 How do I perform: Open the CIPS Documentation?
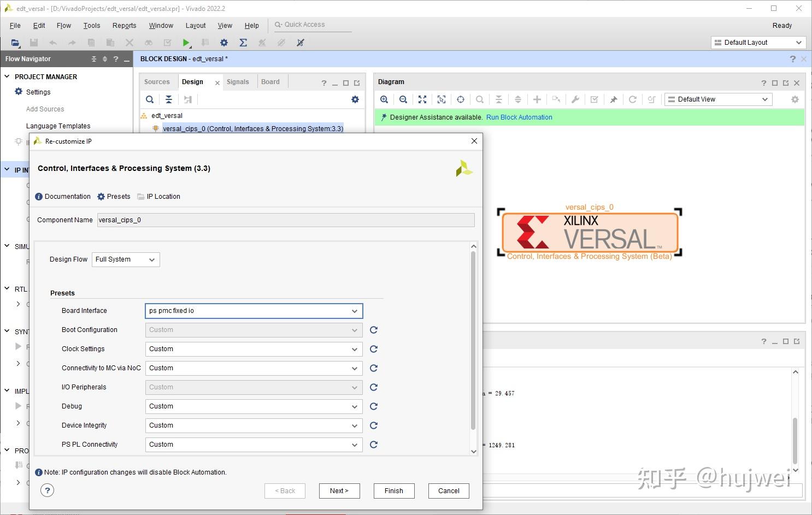pos(62,196)
